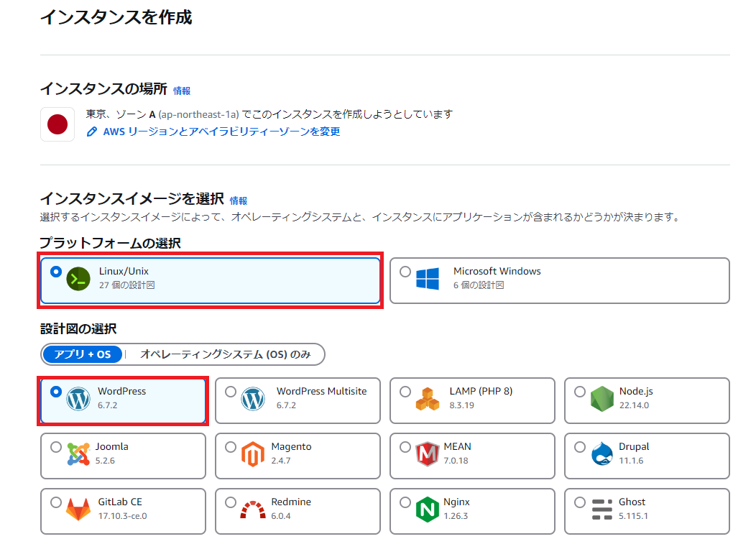
Task: Click the pencil edit icon next to AWS region
Action: tap(92, 132)
